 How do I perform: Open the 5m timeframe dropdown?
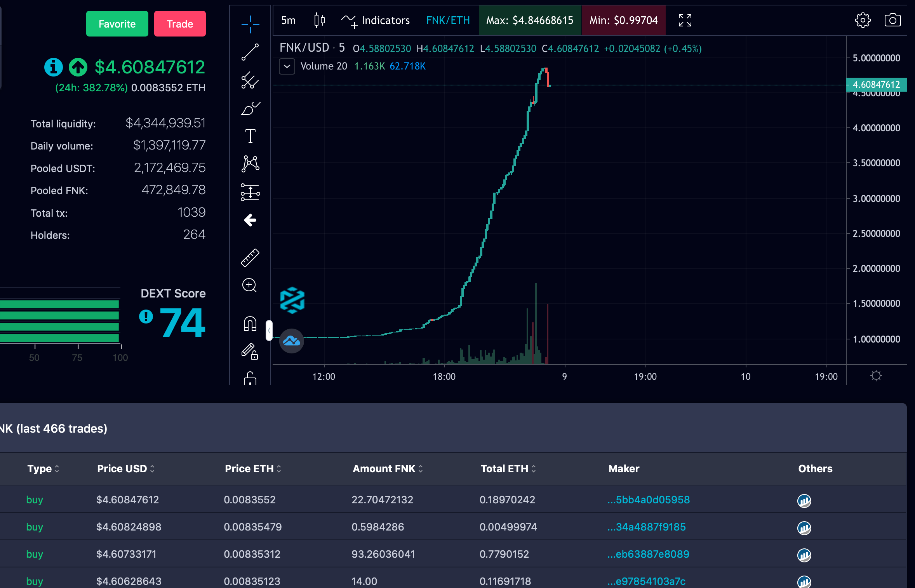tap(288, 20)
